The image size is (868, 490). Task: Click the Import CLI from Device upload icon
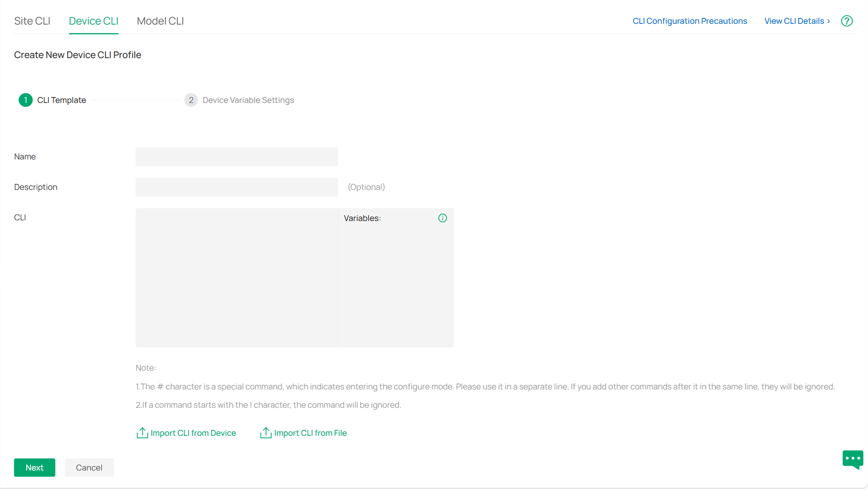pyautogui.click(x=142, y=433)
